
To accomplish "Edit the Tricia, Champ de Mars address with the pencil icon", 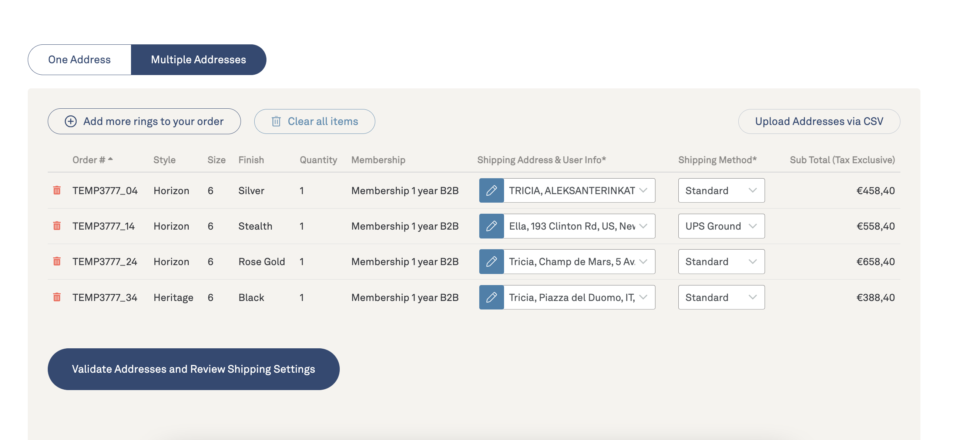I will 491,261.
